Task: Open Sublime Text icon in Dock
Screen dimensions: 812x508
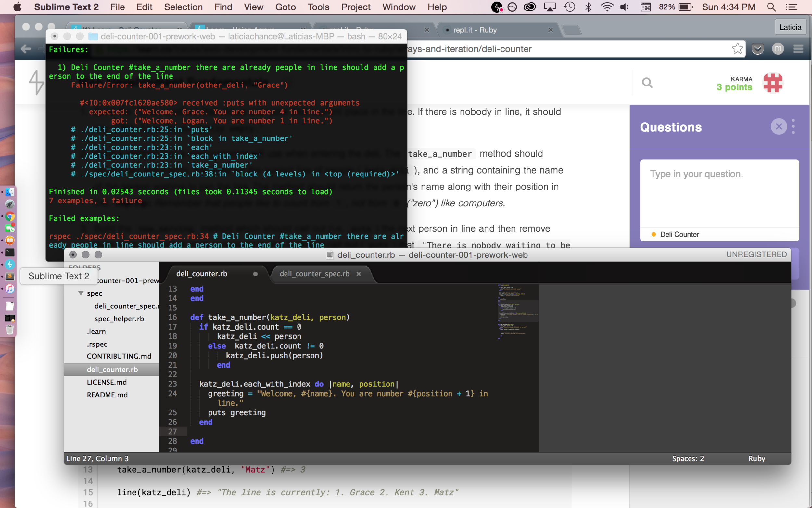Action: pyautogui.click(x=10, y=276)
